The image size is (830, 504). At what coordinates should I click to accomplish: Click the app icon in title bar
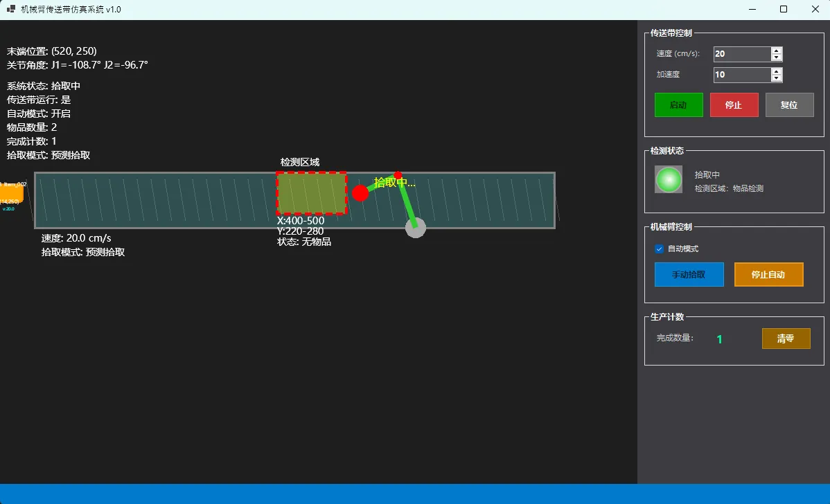[11, 9]
